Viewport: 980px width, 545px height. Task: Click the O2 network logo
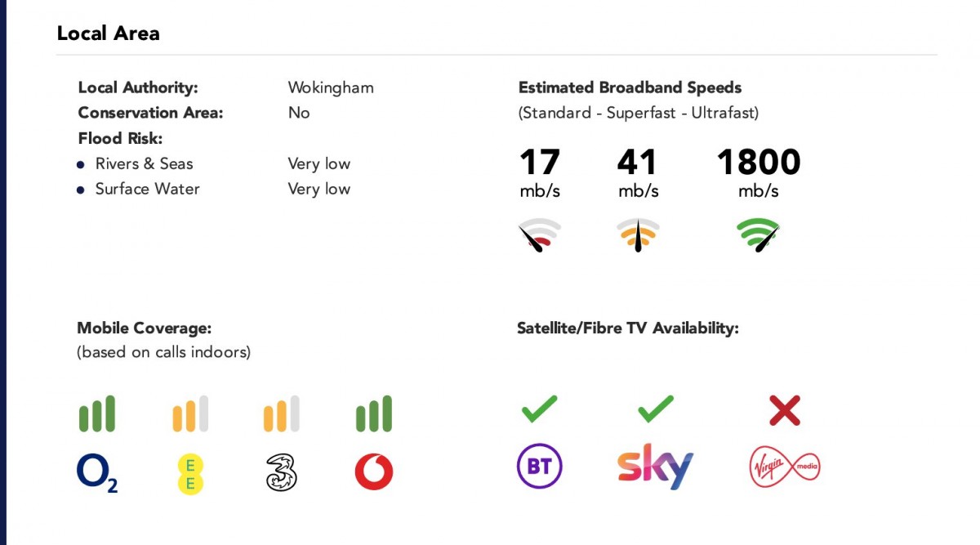(x=97, y=473)
